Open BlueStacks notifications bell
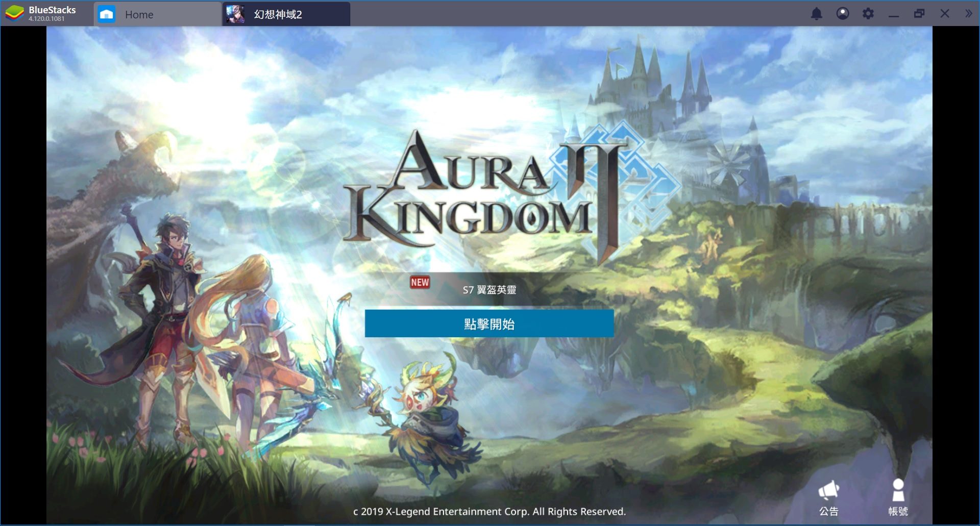Viewport: 980px width, 526px height. pyautogui.click(x=817, y=14)
